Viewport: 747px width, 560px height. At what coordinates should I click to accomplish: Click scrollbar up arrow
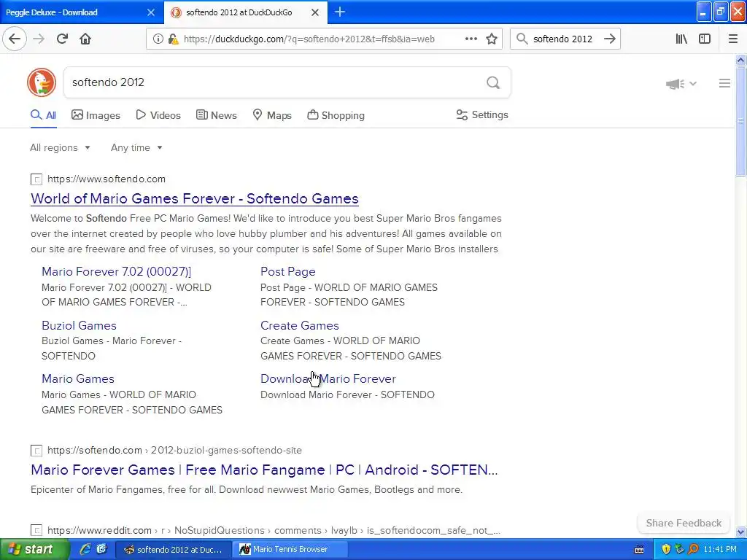[740, 60]
